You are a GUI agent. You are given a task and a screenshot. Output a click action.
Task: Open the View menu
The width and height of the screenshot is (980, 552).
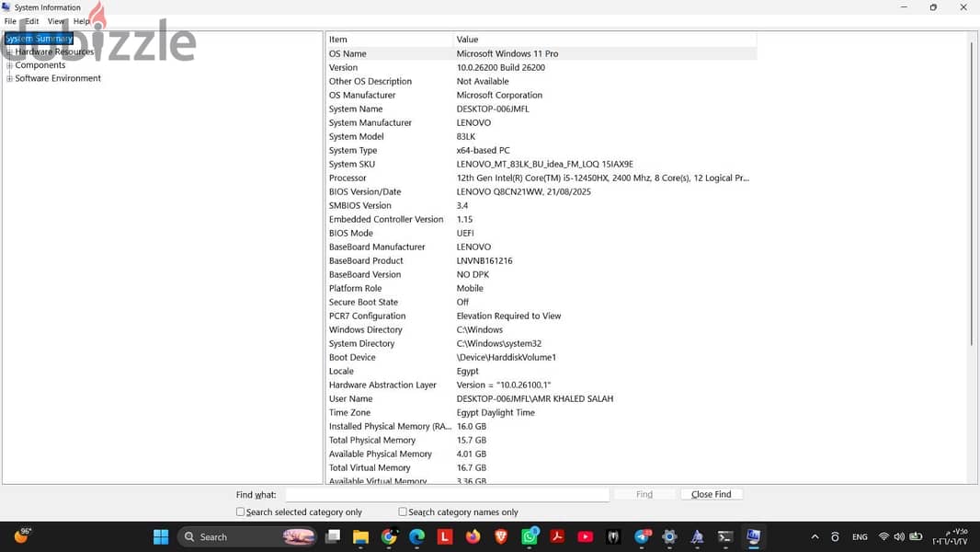pos(56,21)
